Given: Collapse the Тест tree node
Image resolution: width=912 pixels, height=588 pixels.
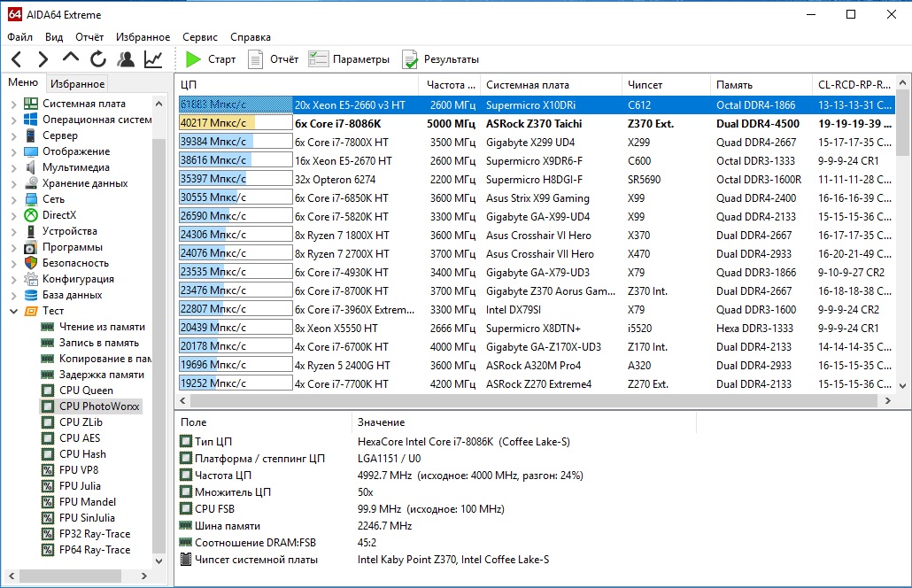Looking at the screenshot, I should (13, 311).
